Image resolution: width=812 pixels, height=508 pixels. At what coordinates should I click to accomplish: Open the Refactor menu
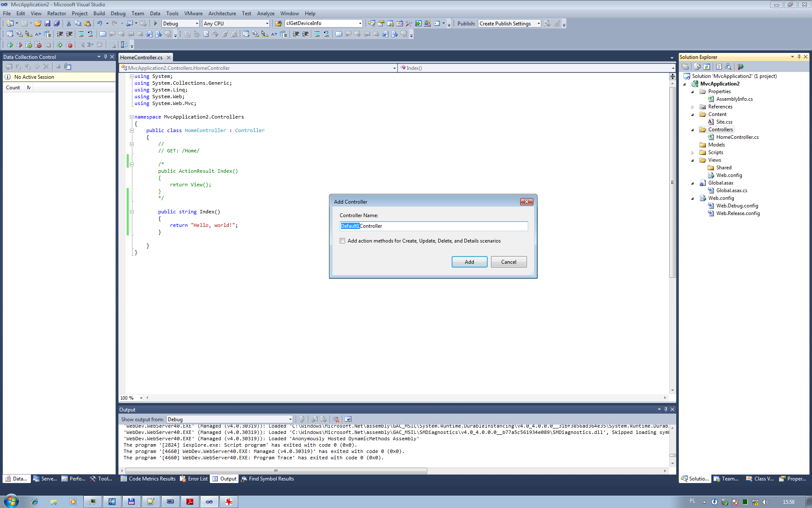point(57,14)
